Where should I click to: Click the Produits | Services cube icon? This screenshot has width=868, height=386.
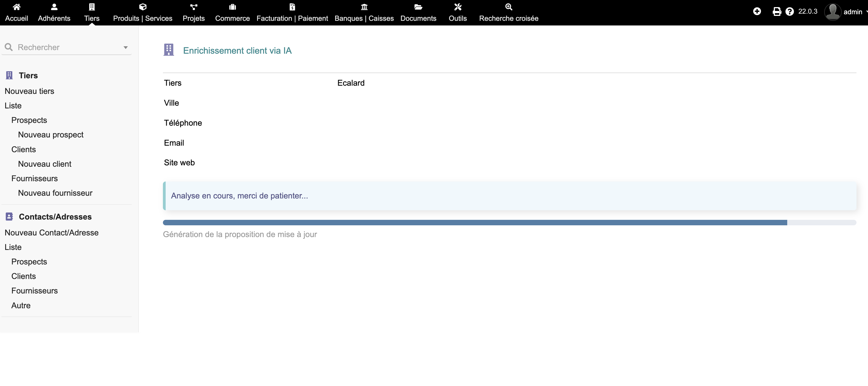(x=143, y=7)
